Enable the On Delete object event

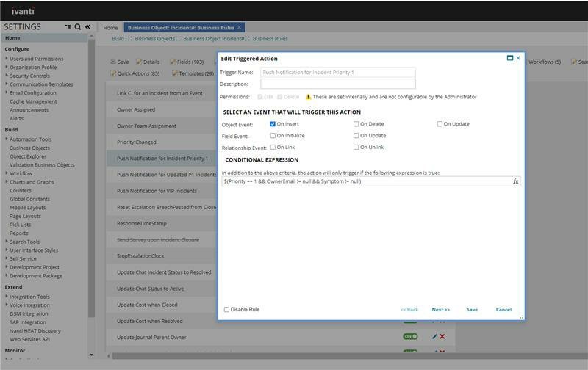click(x=356, y=124)
